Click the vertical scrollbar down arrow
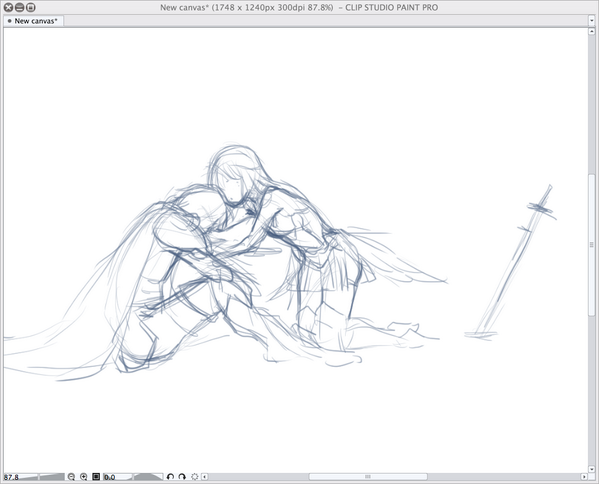Screen dimensions: 599x484 [x=592, y=469]
